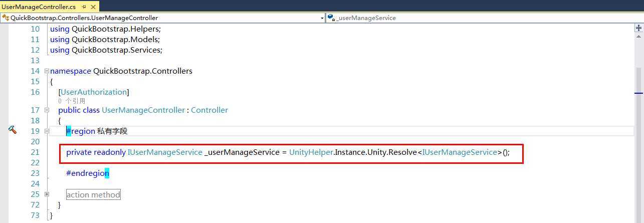The width and height of the screenshot is (644, 223).
Task: Close the UserManageController.cs tab
Action: click(94, 7)
